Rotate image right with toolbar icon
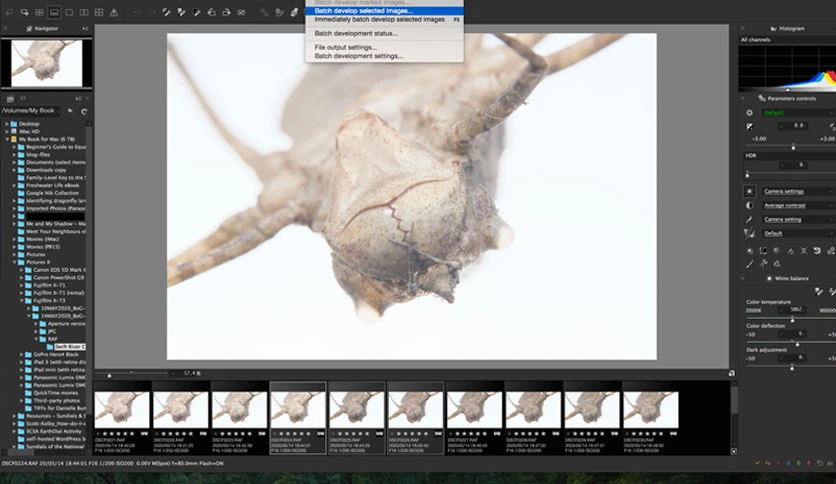 click(226, 12)
